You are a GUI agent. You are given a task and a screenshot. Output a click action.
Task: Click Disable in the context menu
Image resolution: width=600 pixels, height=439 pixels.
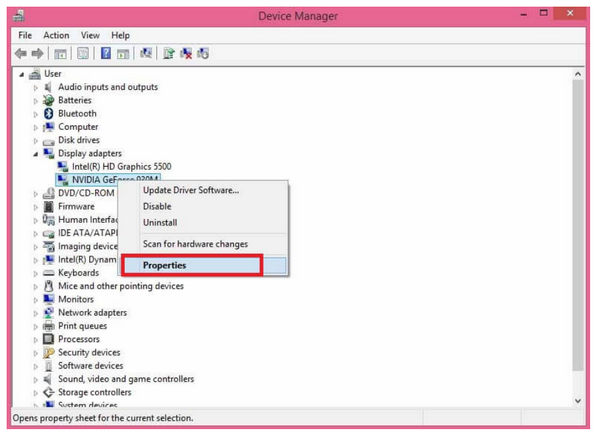pos(158,207)
